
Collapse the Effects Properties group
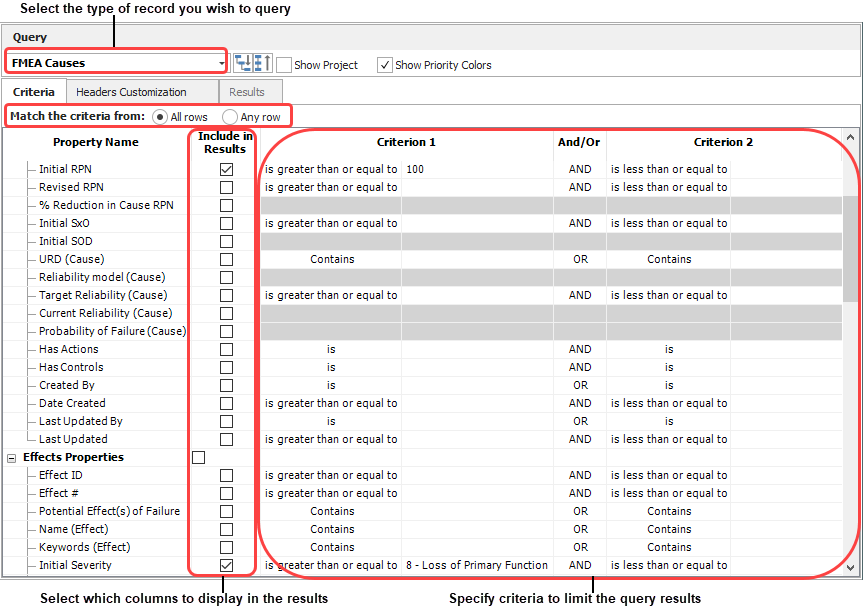click(12, 458)
